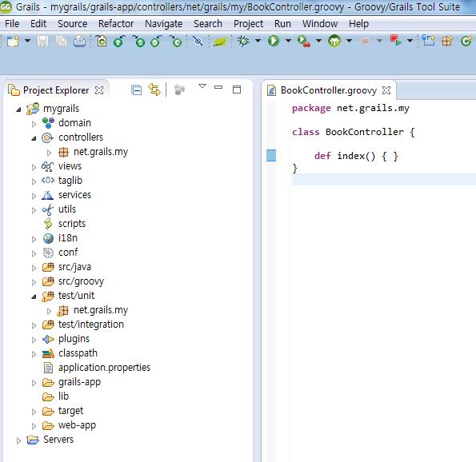Click the Print toolbar icon

[x=79, y=41]
